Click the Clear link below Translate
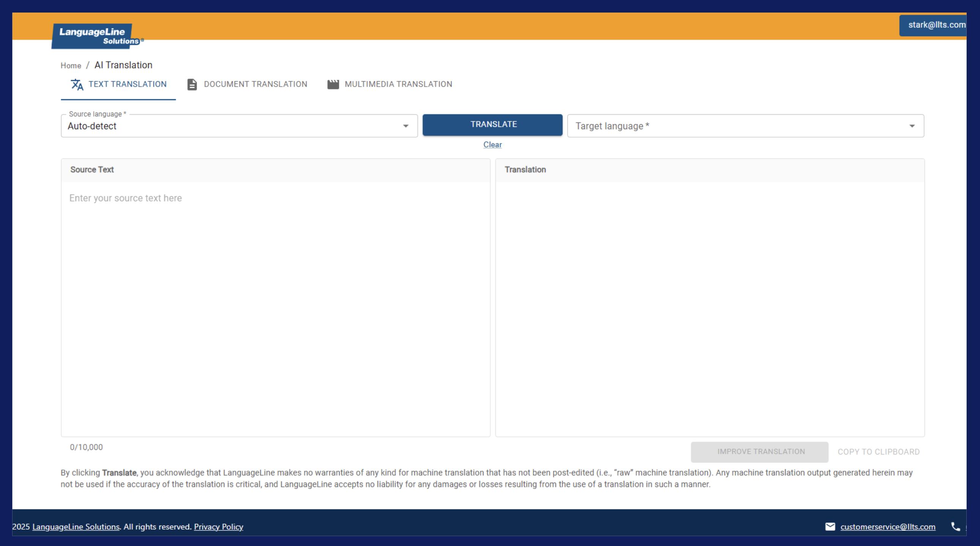 click(492, 145)
